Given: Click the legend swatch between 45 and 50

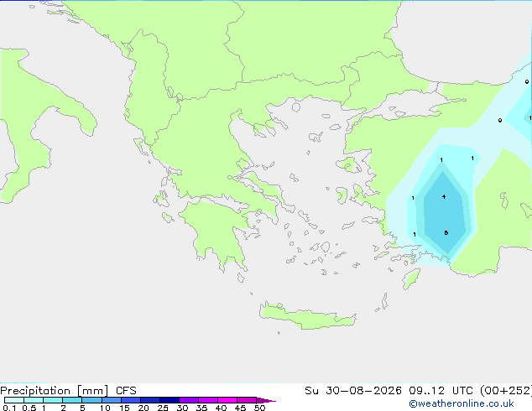Looking at the screenshot, I should [x=247, y=400].
